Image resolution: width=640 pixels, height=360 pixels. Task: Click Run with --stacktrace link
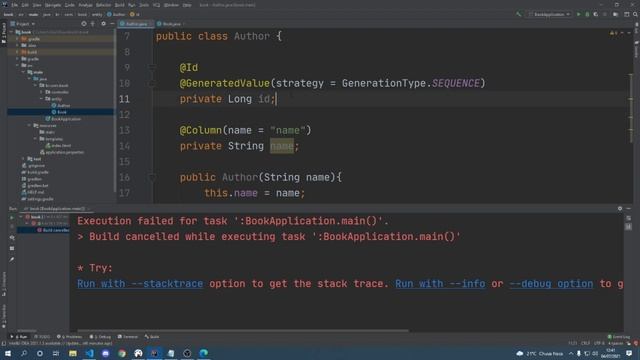(x=140, y=284)
